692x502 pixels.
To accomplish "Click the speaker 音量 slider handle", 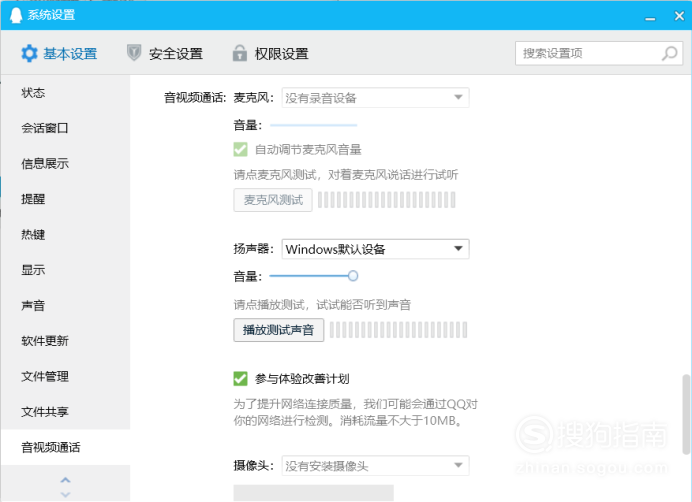I will pos(353,276).
